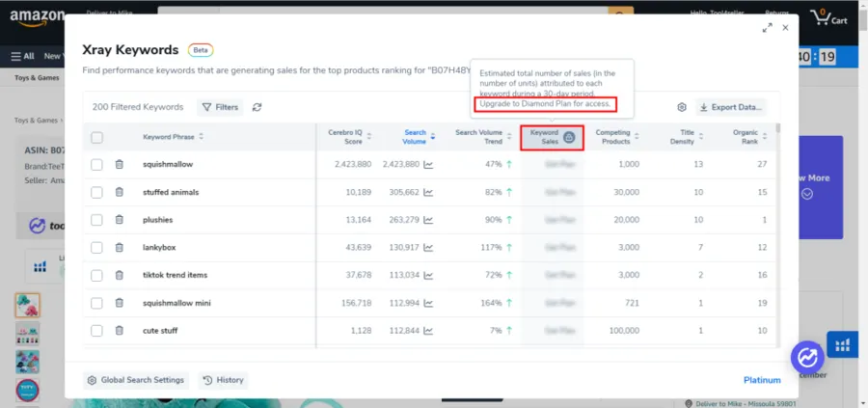Click the dialog's vertical scrollbar
Image resolution: width=868 pixels, height=408 pixels.
coord(777,128)
